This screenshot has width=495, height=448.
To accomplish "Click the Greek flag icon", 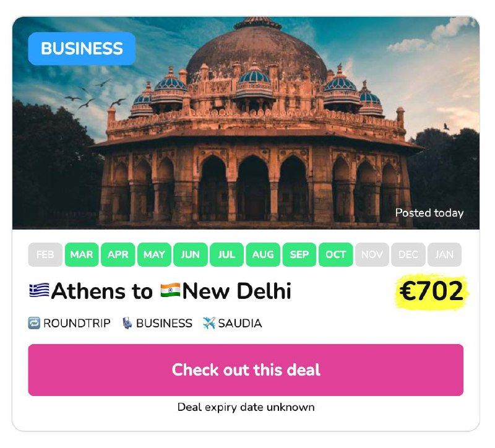I will pos(39,290).
